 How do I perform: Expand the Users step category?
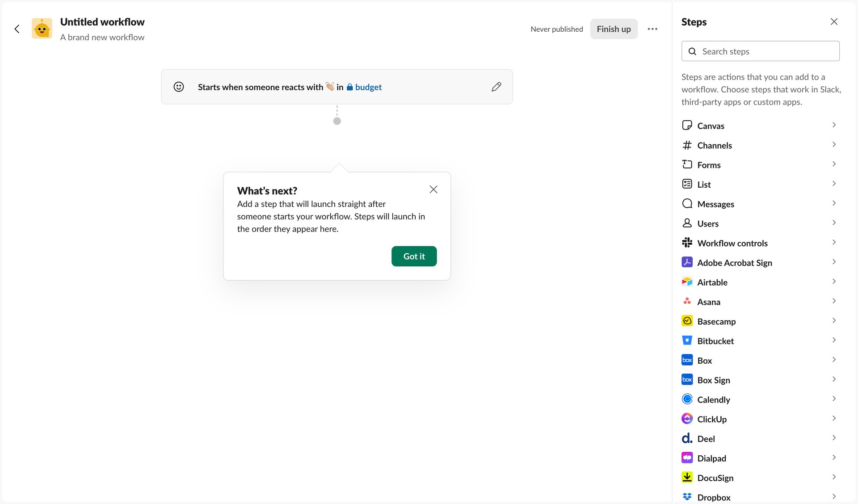[834, 223]
